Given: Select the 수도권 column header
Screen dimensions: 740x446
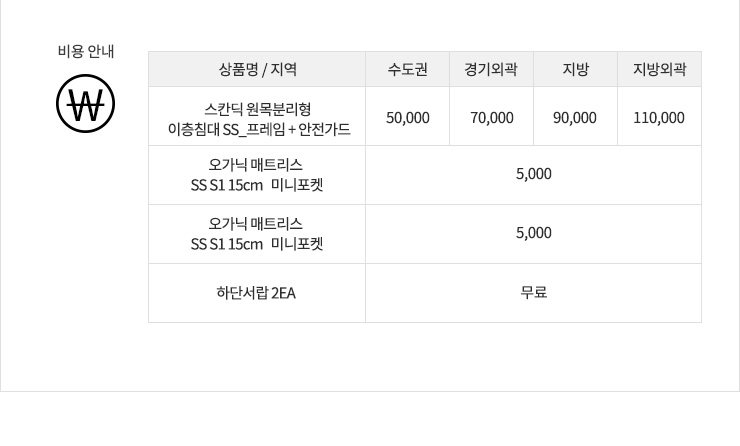Looking at the screenshot, I should click(x=408, y=70).
